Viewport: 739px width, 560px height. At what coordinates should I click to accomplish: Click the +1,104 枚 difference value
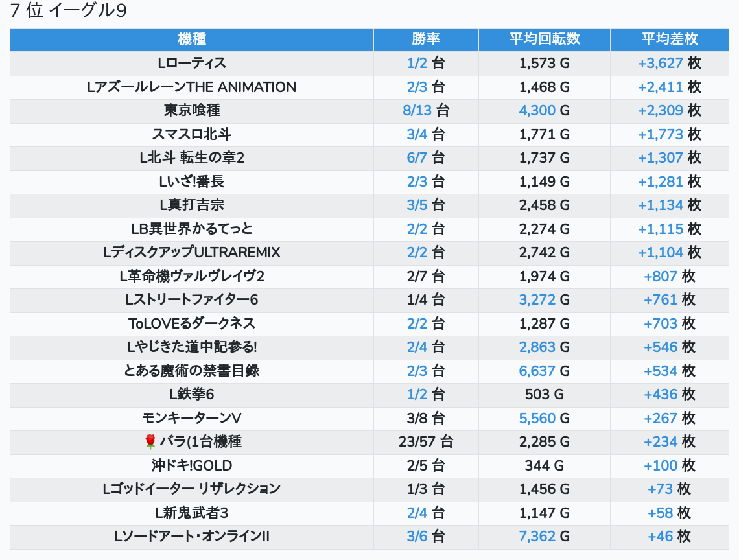[x=669, y=253]
